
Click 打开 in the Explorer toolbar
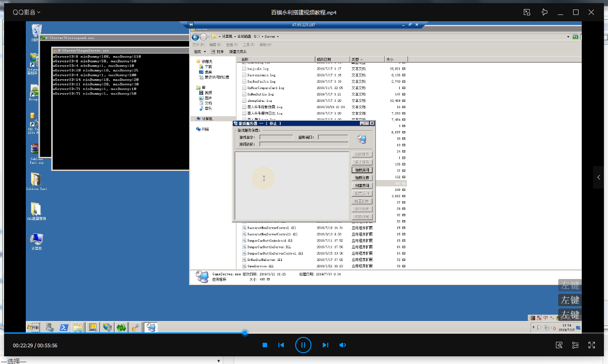217,52
